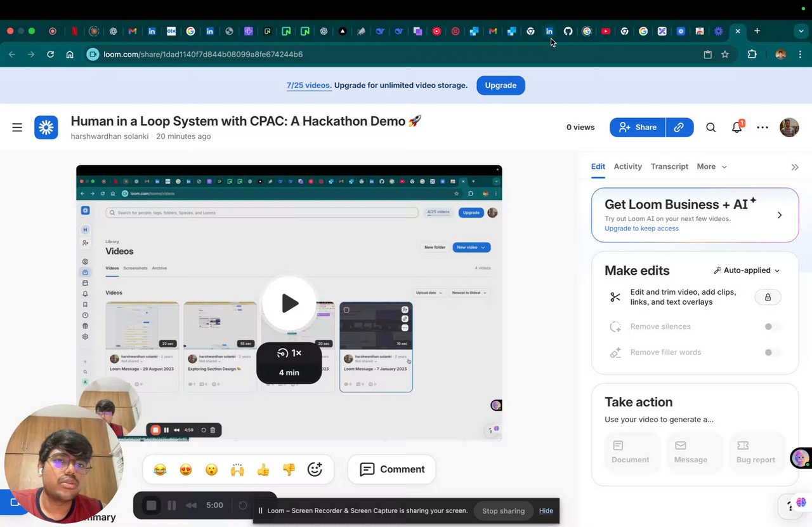This screenshot has height=527, width=812.
Task: Copy the video link with chain icon
Action: point(679,128)
